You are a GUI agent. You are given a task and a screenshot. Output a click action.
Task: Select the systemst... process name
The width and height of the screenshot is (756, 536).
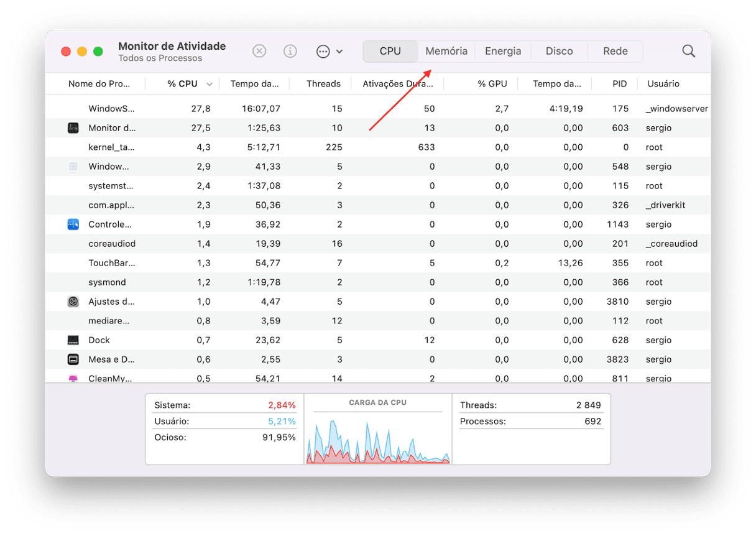[x=111, y=186]
